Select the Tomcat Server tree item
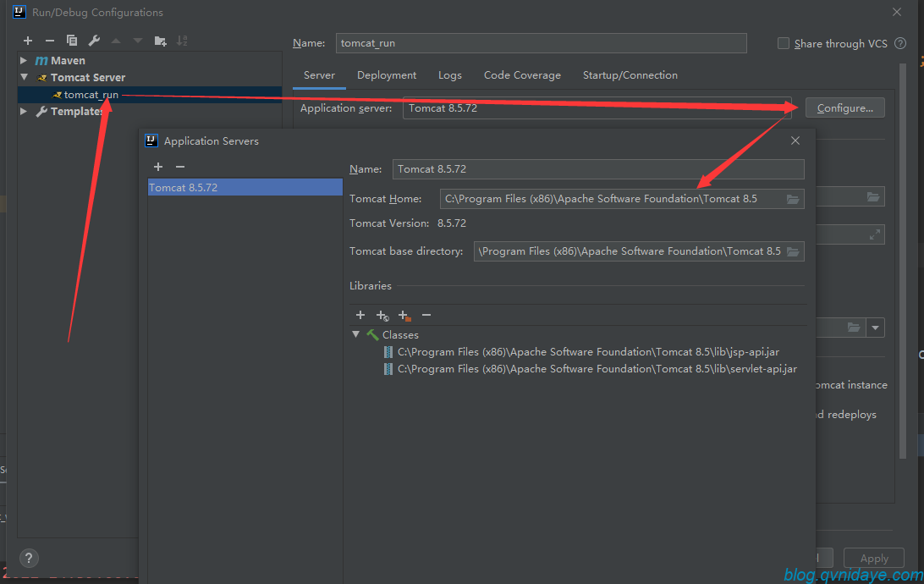This screenshot has height=584, width=924. pos(88,77)
